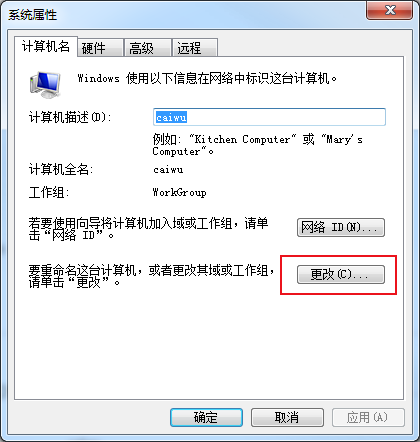Click the computer monitor icon

pos(45,85)
